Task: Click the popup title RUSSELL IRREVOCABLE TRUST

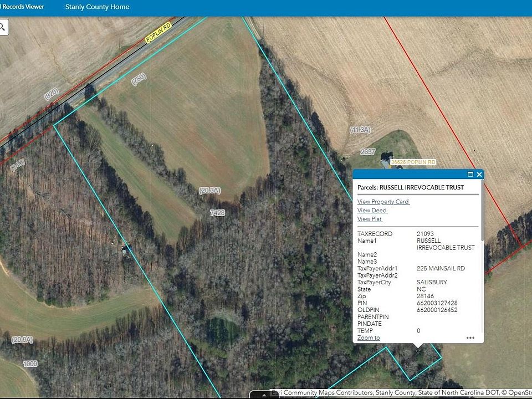Action: click(421, 187)
